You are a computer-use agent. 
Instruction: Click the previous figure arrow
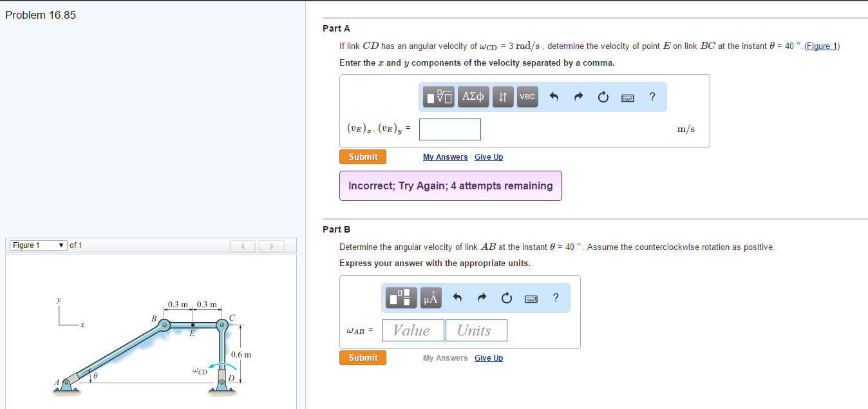(x=243, y=246)
